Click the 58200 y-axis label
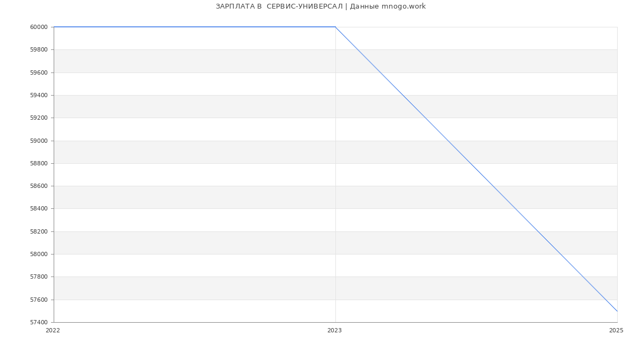Screen dimensions: 644x349 click(39, 232)
